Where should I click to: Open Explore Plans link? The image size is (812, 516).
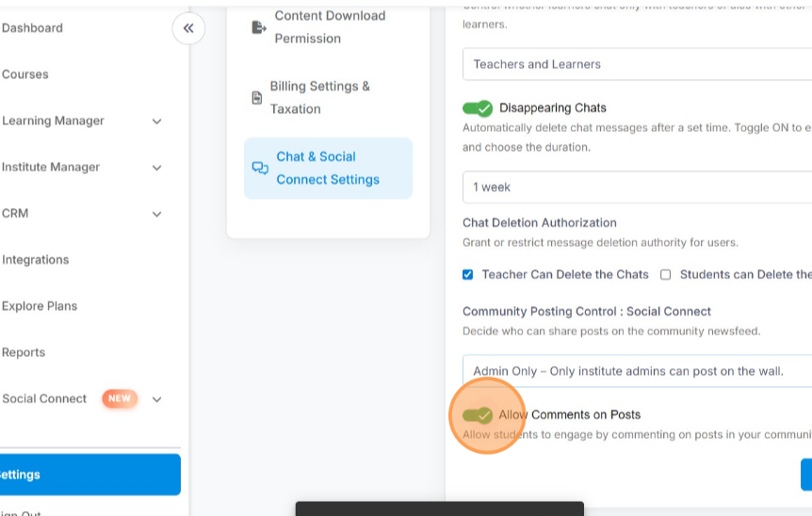click(40, 306)
